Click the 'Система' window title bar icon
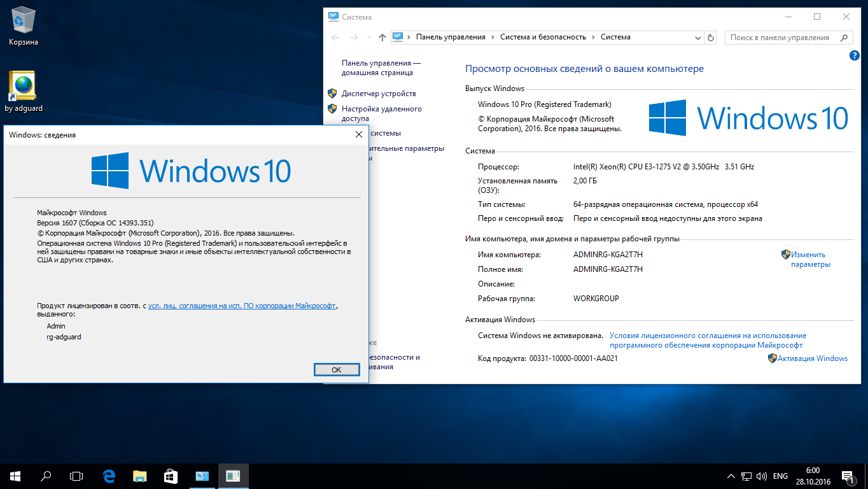The image size is (868, 489). [333, 17]
